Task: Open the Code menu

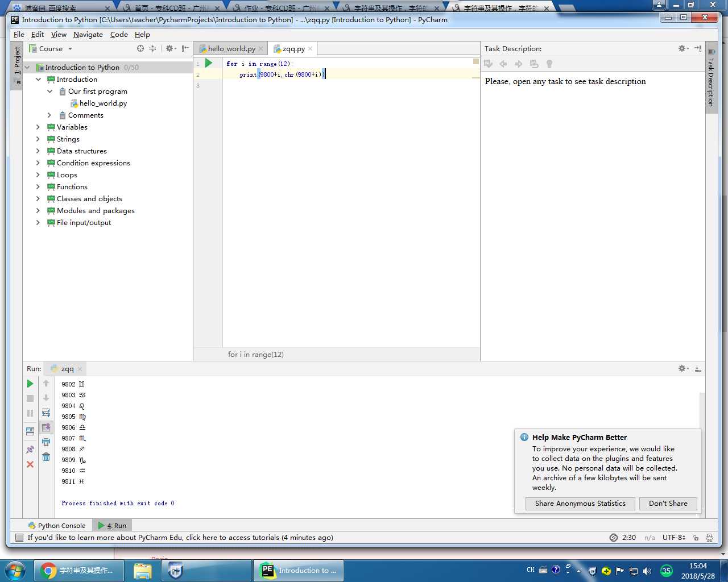Action: [119, 34]
